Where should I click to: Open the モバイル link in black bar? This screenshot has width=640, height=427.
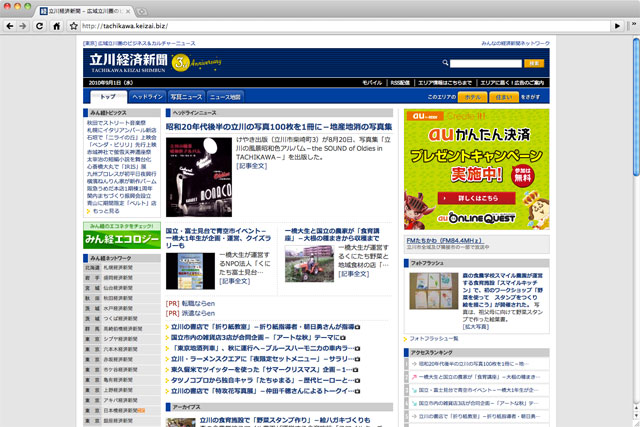point(372,82)
